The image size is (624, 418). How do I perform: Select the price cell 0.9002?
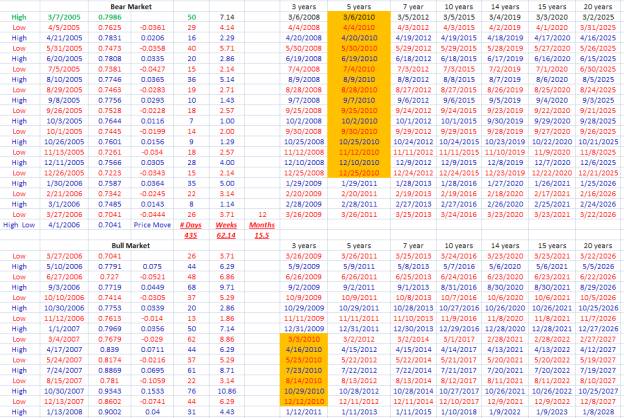110,412
